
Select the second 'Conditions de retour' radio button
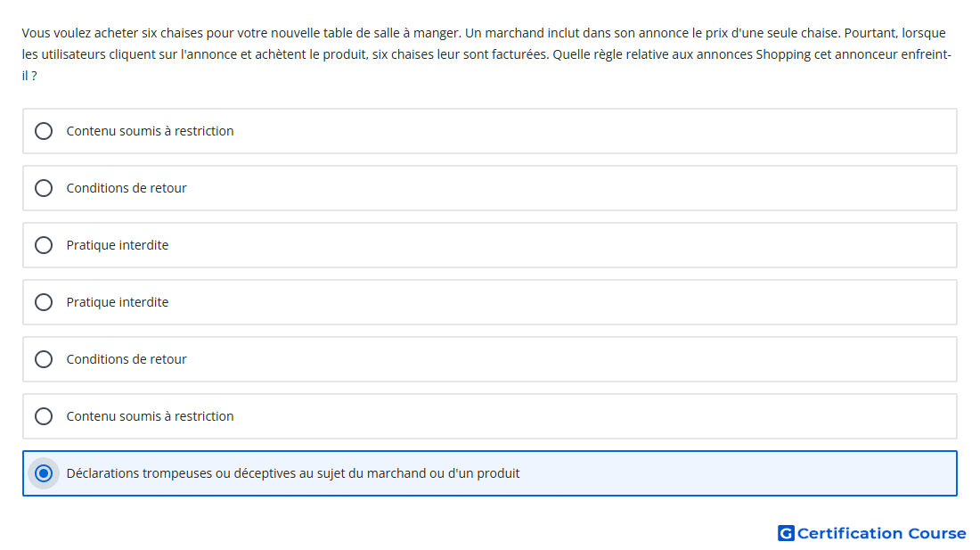pyautogui.click(x=44, y=359)
